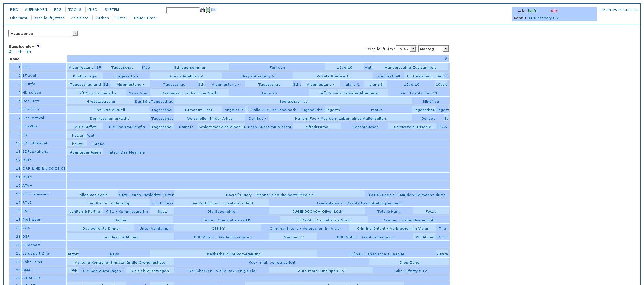Open the TOOLS menu
This screenshot has width=644, height=285.
(x=75, y=10)
